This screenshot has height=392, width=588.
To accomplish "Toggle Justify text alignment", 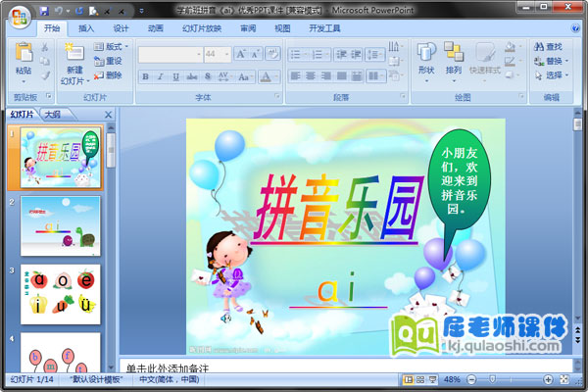I will point(341,76).
